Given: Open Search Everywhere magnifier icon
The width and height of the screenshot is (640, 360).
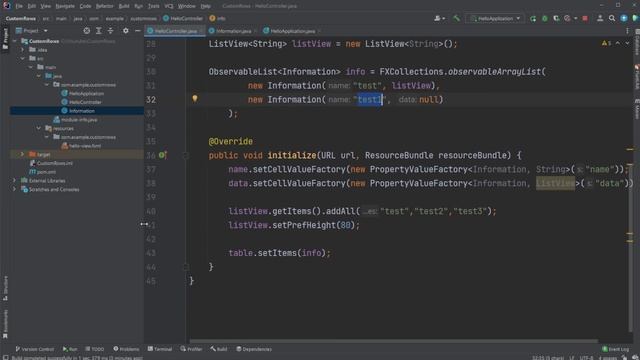Looking at the screenshot, I should 612,18.
